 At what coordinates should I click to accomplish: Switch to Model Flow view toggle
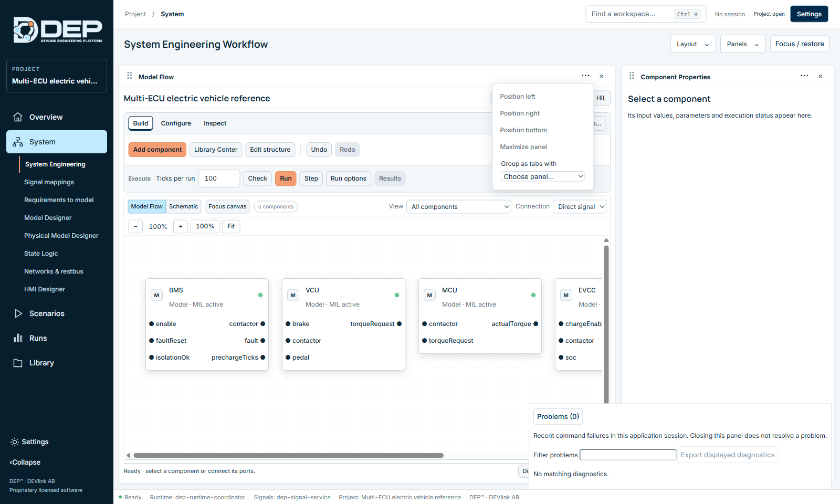click(x=147, y=206)
